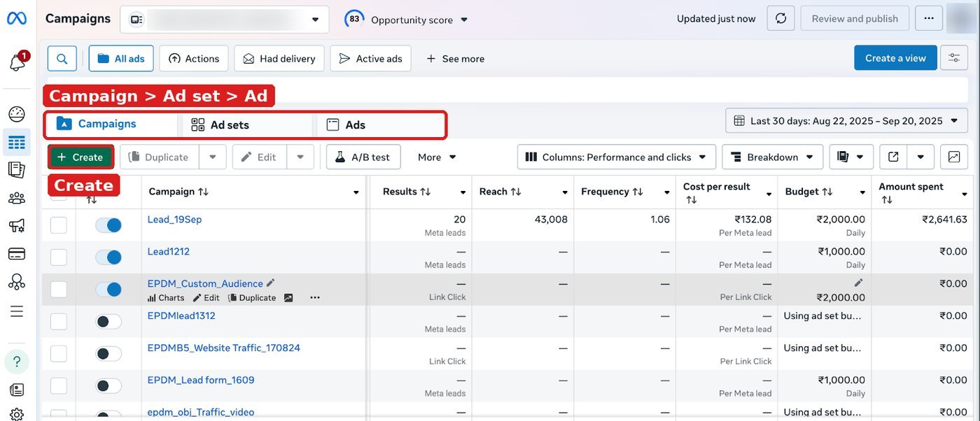
Task: Open the More dropdown on toolbar
Action: (437, 157)
